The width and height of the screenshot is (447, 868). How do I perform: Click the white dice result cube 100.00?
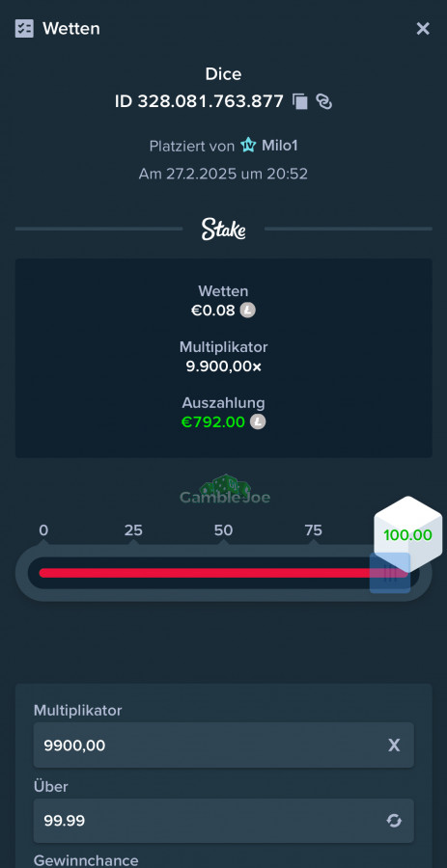(x=408, y=534)
